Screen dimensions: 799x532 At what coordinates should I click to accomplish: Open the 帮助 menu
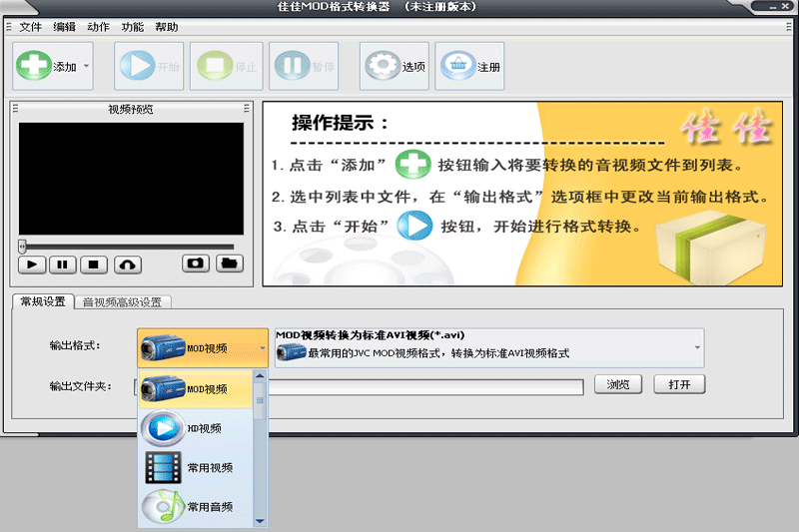pyautogui.click(x=167, y=27)
